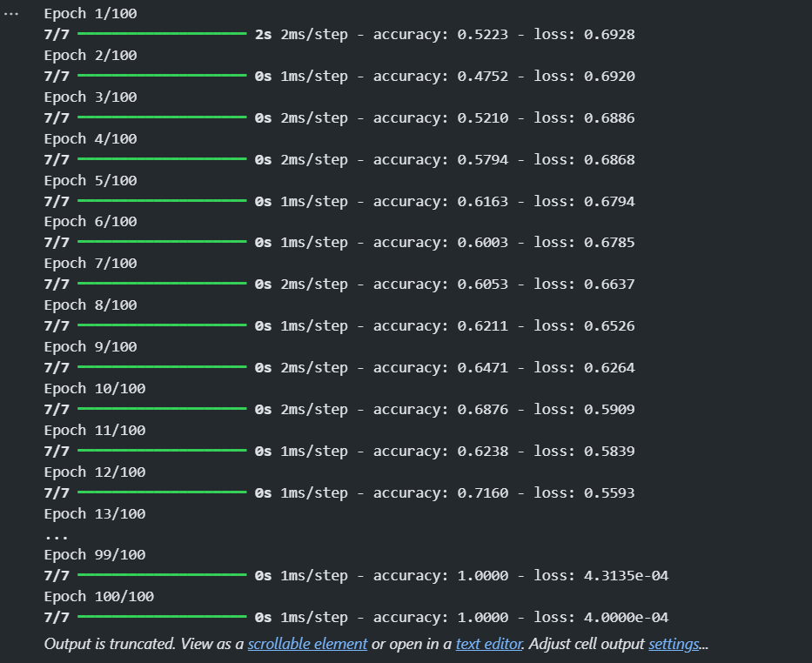Open output in a text editor link

(x=489, y=643)
